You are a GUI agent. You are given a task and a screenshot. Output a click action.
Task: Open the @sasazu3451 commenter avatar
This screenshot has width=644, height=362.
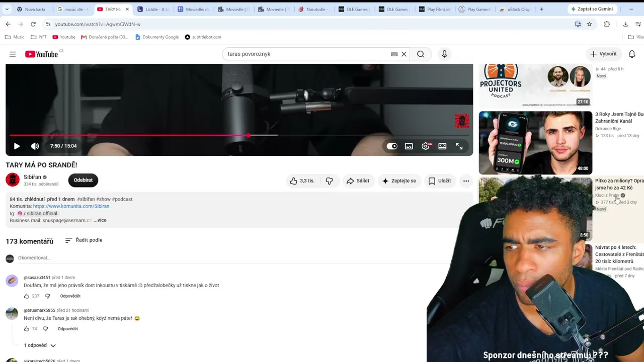(12, 281)
